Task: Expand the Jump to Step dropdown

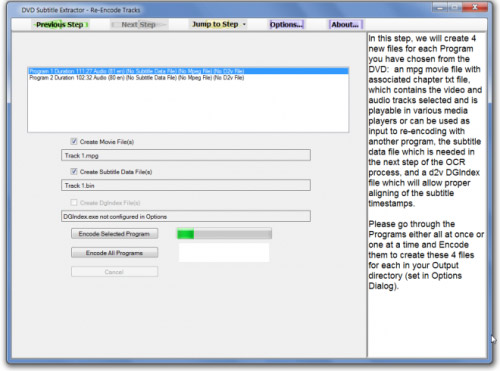Action: [x=219, y=24]
